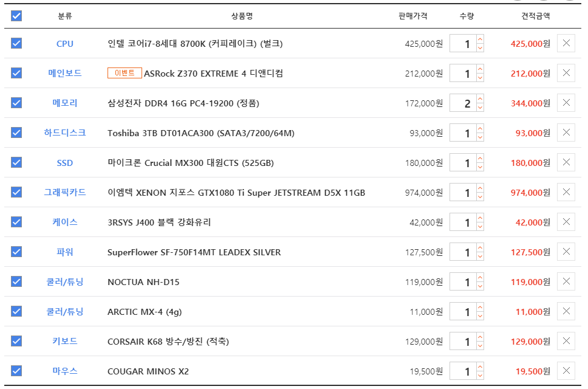
Task: Uncheck the select-all checkbox in header
Action: point(16,16)
